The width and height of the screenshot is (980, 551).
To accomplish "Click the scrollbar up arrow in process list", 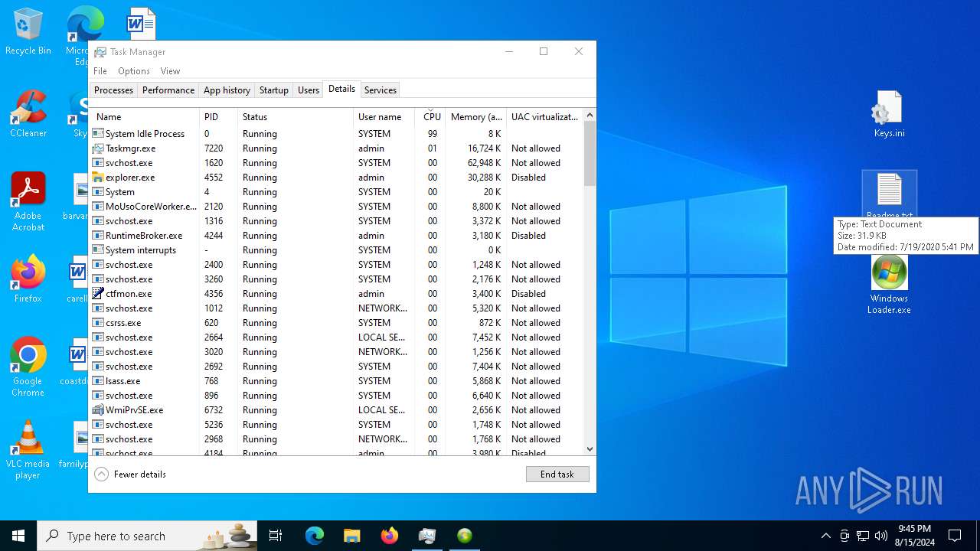I will click(x=590, y=116).
